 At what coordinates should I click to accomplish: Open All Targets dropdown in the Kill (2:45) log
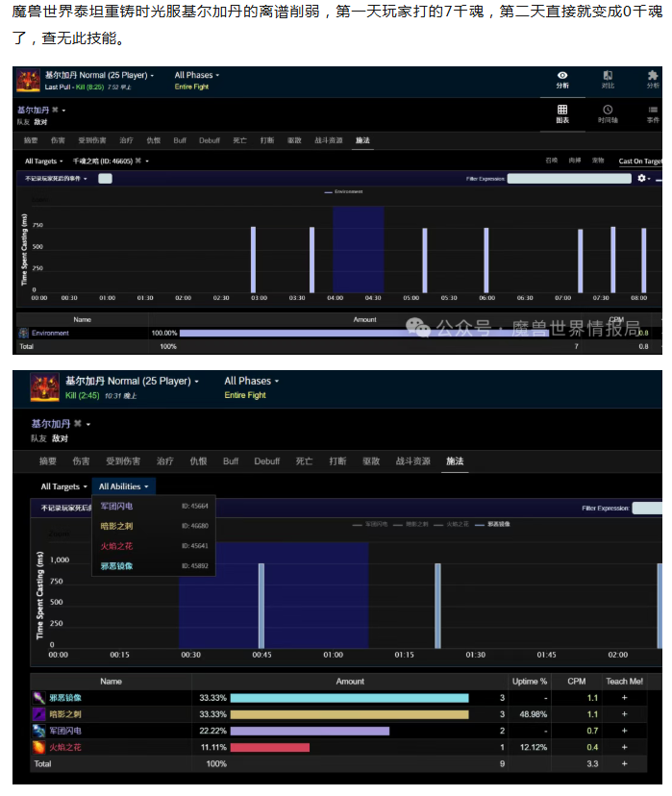(x=64, y=486)
